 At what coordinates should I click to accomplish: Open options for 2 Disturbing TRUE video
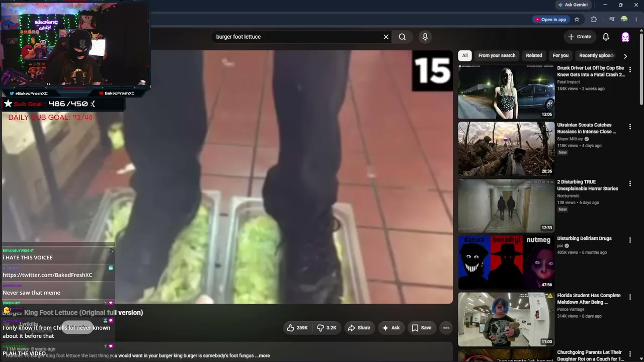(x=630, y=184)
